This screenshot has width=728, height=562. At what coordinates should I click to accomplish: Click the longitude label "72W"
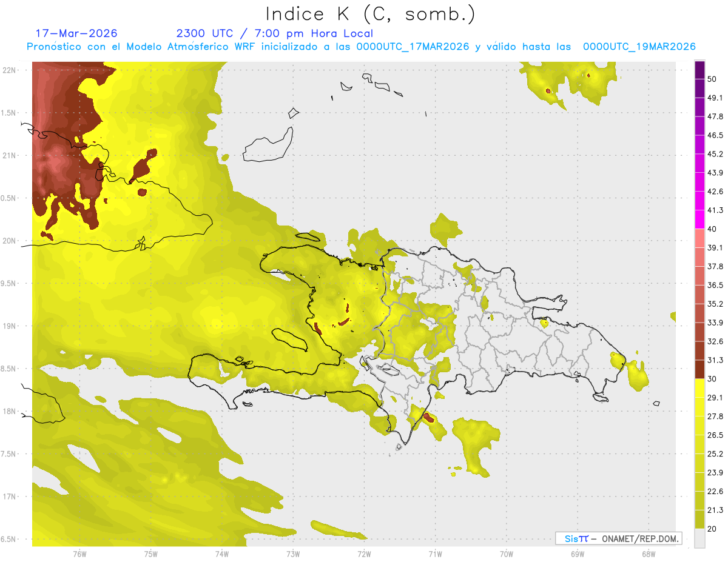[364, 554]
